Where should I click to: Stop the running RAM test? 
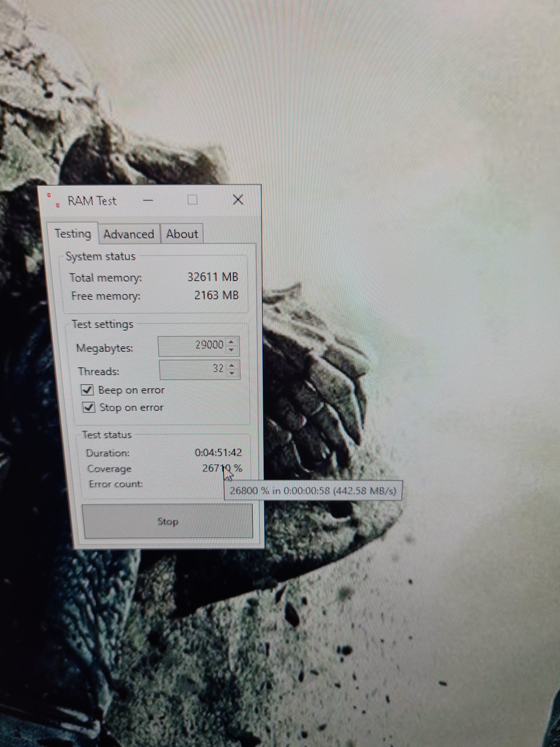168,521
